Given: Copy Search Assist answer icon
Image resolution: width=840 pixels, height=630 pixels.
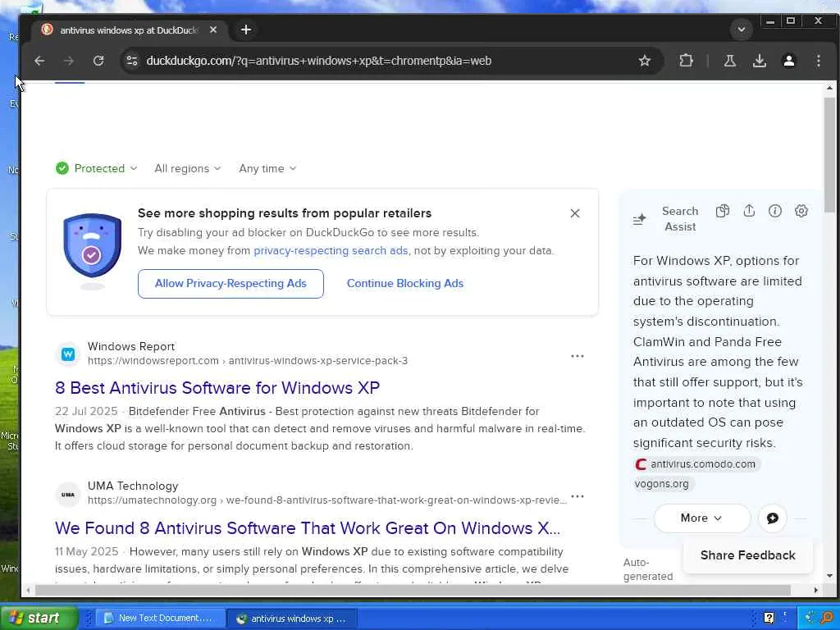Looking at the screenshot, I should pos(722,211).
